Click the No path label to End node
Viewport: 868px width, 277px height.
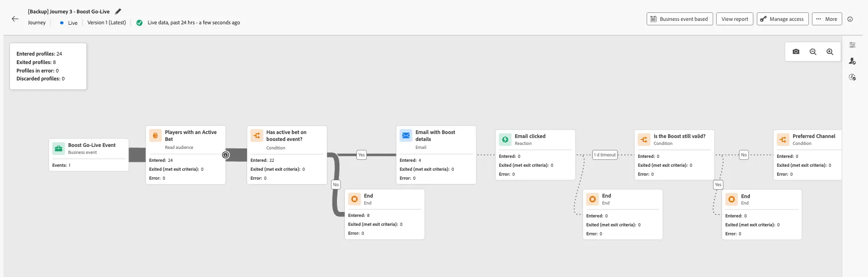[x=336, y=185]
